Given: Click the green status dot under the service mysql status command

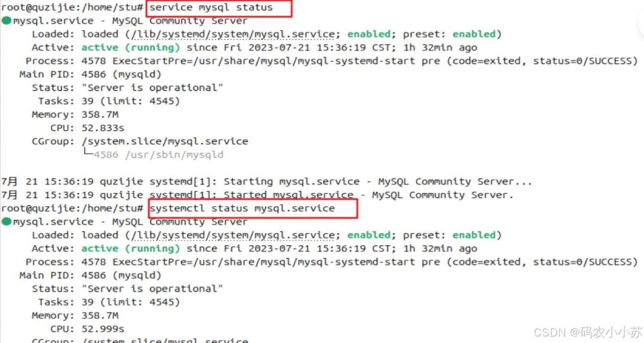Looking at the screenshot, I should tap(6, 21).
